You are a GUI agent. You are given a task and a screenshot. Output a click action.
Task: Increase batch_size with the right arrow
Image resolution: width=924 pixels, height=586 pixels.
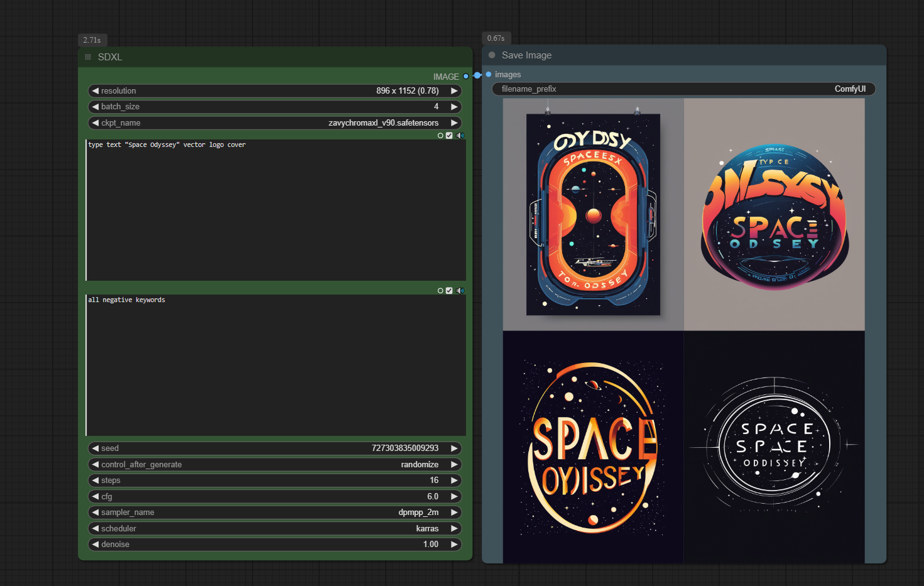[454, 107]
